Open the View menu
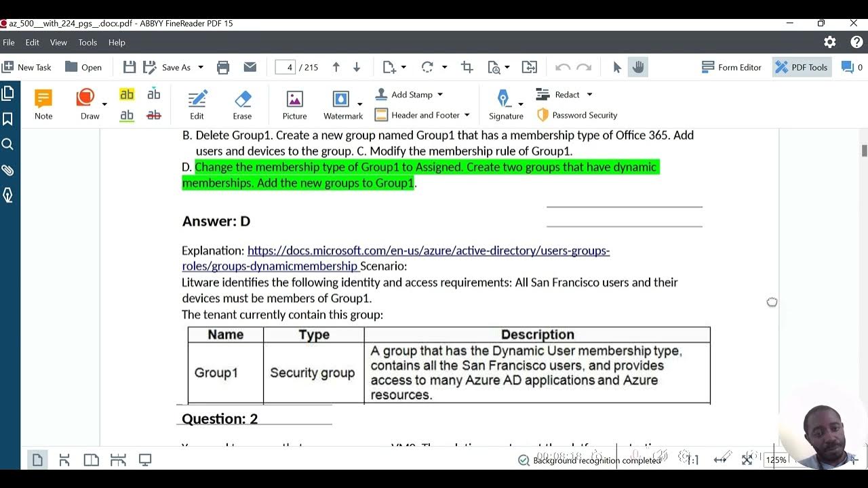Screen dimensions: 868x488 (58, 42)
